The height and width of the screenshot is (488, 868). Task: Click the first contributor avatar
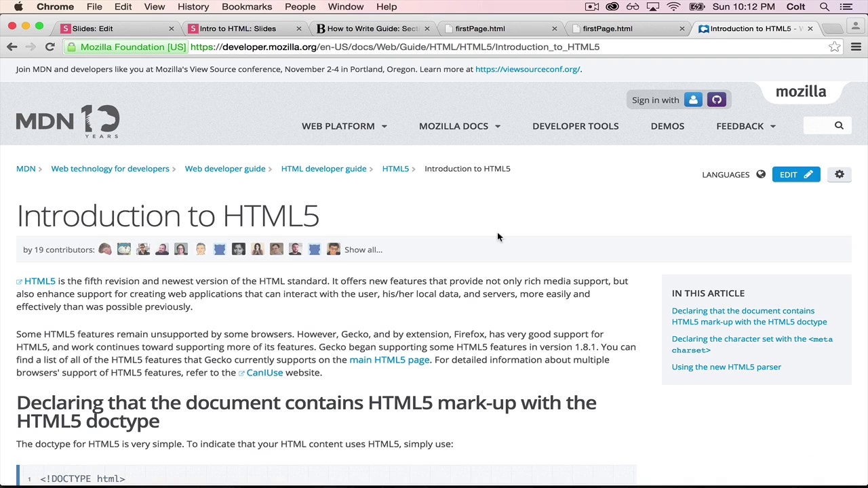105,249
